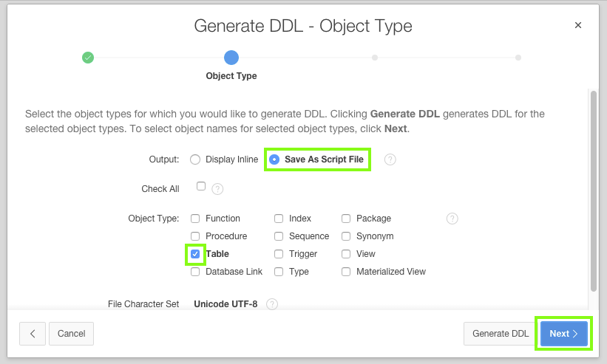Click the completed green checkmark wizard step
607x364 pixels.
(88, 57)
